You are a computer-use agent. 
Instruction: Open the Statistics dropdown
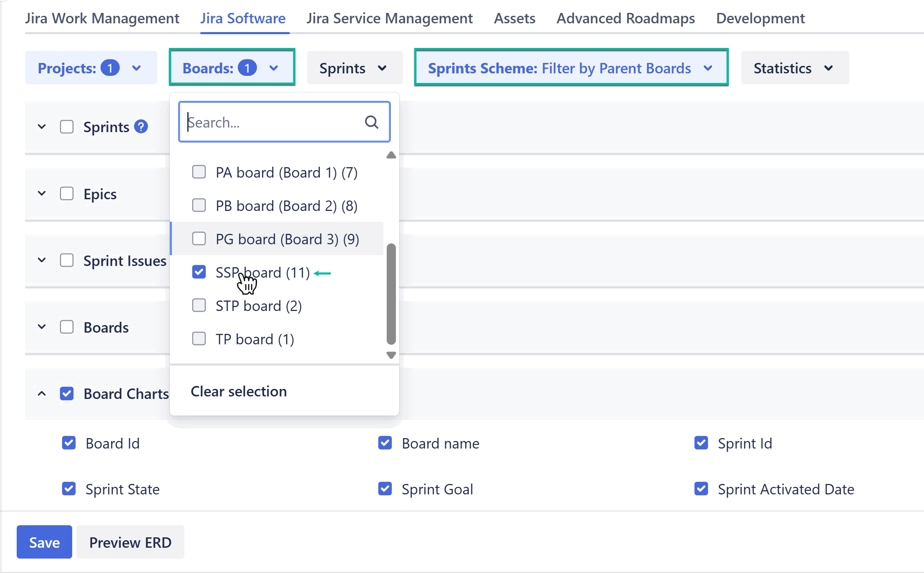794,68
